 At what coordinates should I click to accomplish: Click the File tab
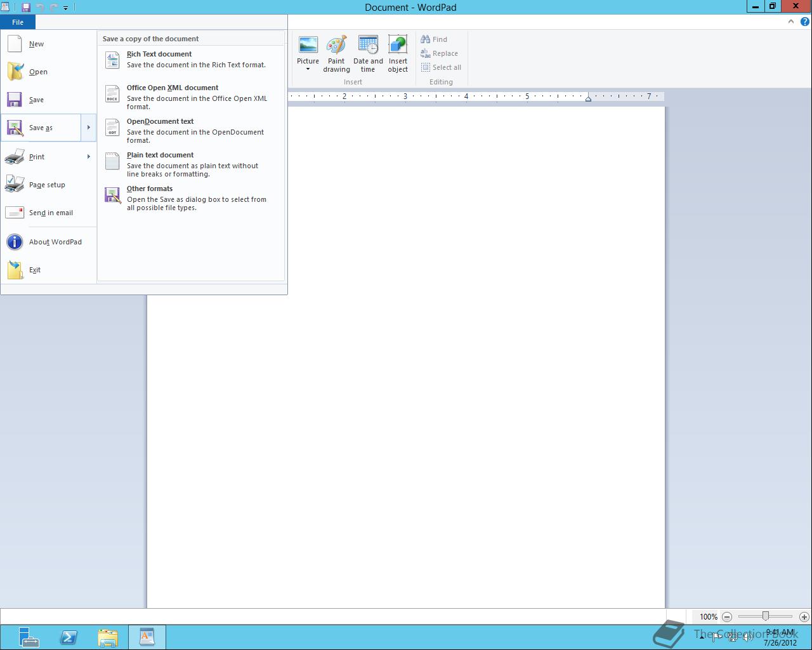click(x=18, y=22)
